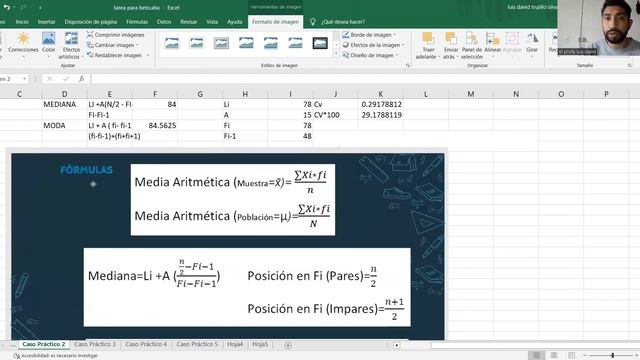Screen dimensions: 640x360
Task: Add a new sheet with plus button
Action: click(x=288, y=345)
